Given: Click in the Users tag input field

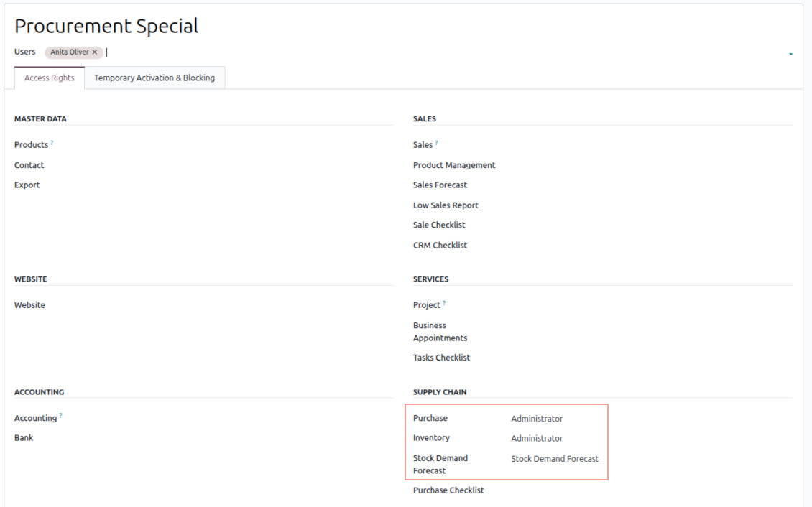Looking at the screenshot, I should pos(431,52).
